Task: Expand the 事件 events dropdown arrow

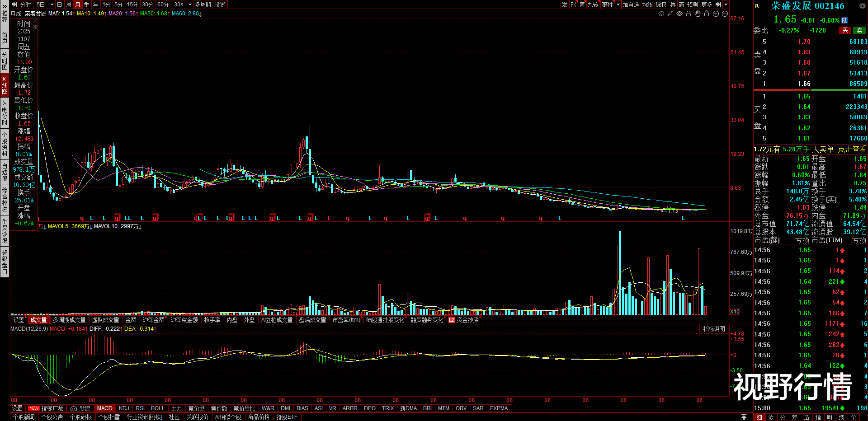Action: click(618, 5)
